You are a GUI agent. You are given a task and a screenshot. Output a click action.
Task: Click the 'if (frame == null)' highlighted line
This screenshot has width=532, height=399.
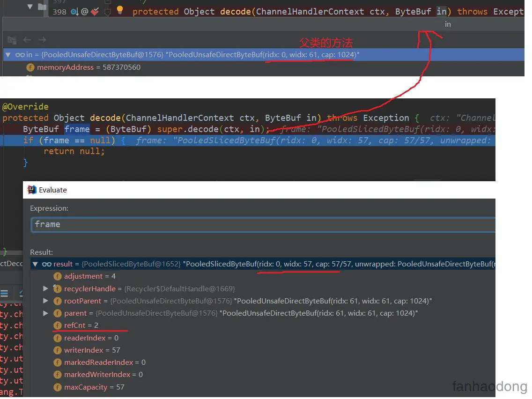click(x=248, y=140)
